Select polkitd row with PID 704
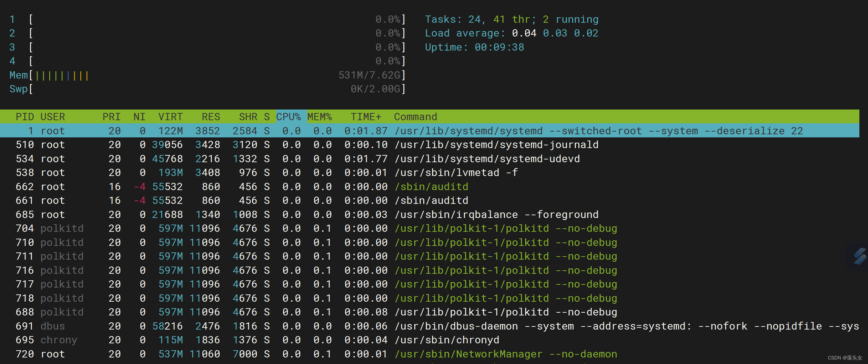 (x=430, y=228)
